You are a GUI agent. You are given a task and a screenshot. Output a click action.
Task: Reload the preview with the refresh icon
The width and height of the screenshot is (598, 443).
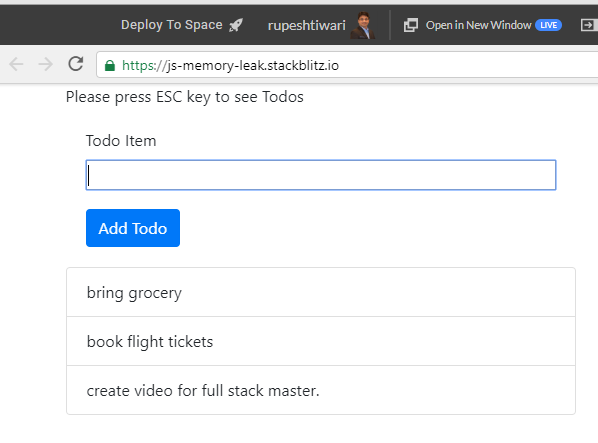(x=76, y=64)
